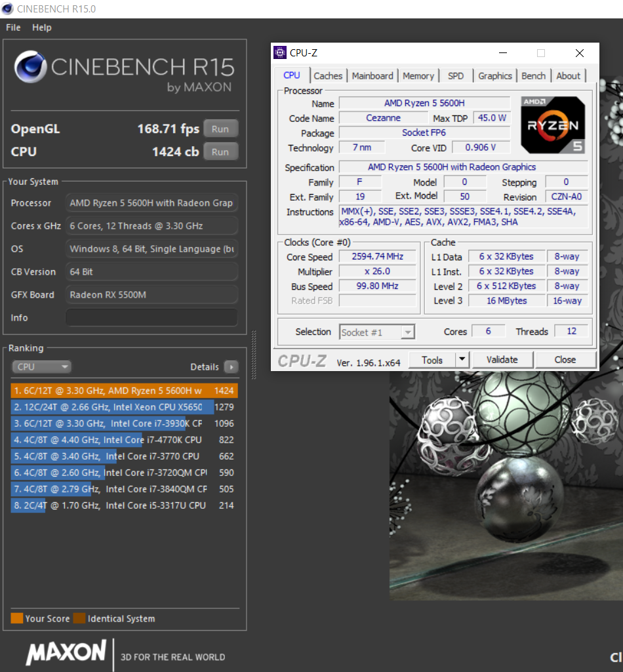
Task: Click the panel splitter handle beside Ranking
Action: tap(254, 355)
